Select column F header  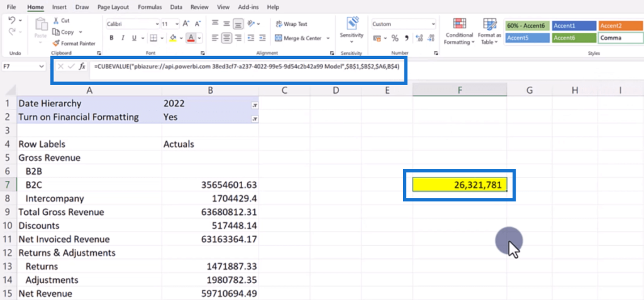pos(460,90)
